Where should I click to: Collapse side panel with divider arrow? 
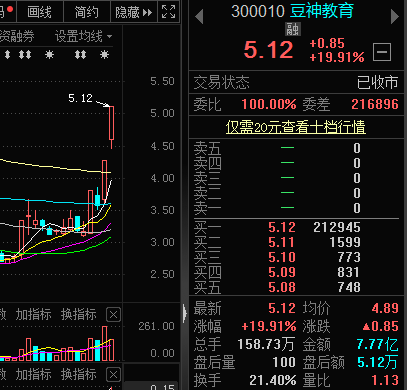pyautogui.click(x=185, y=313)
